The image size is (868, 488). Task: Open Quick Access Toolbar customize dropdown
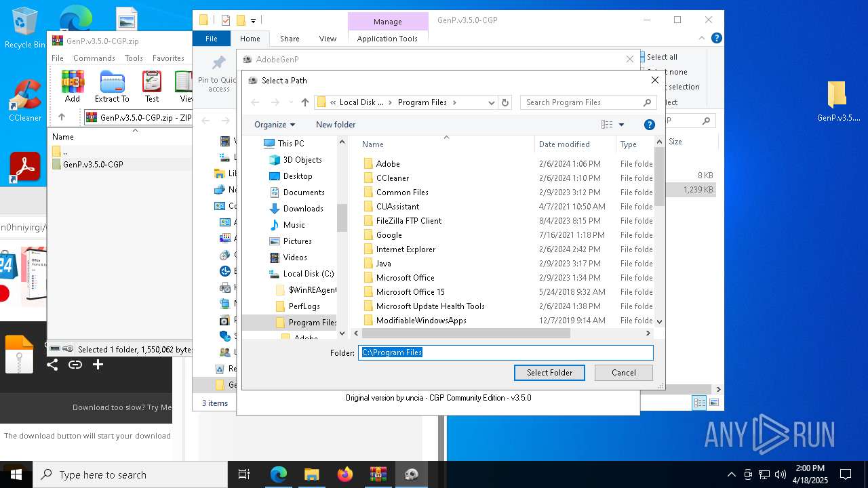(254, 21)
